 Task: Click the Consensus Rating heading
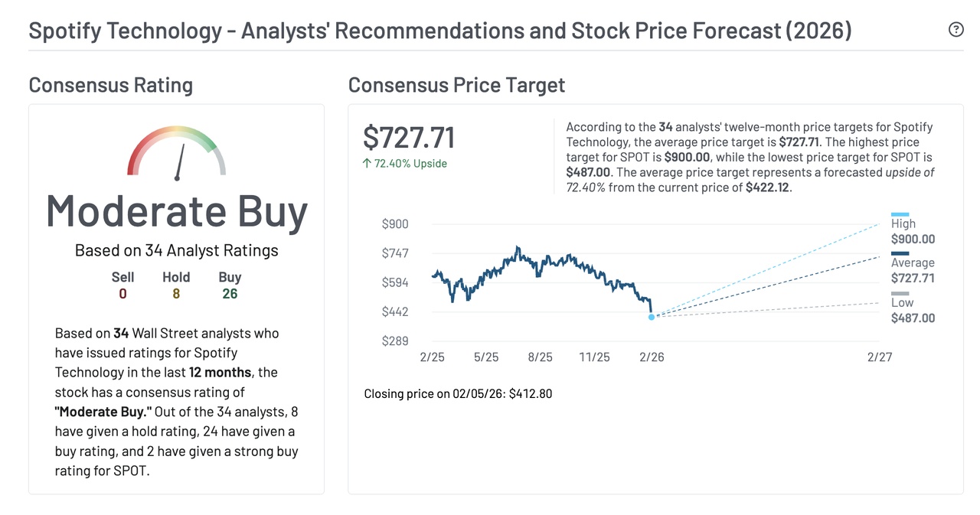111,85
